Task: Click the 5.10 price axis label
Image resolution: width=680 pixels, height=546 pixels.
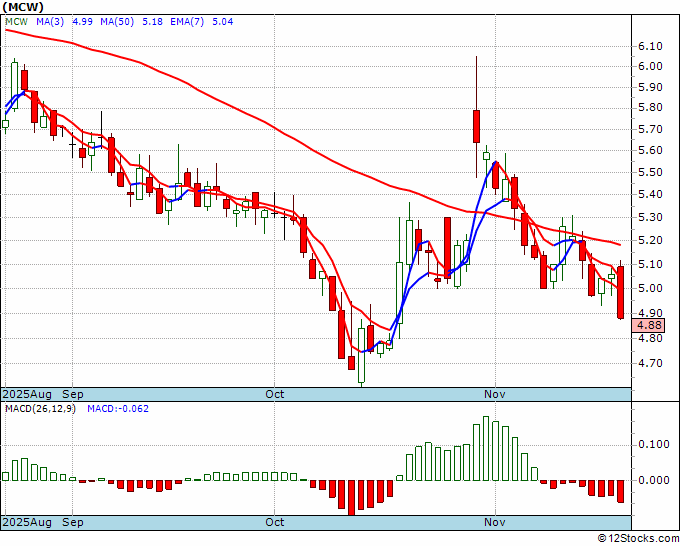Action: click(650, 264)
